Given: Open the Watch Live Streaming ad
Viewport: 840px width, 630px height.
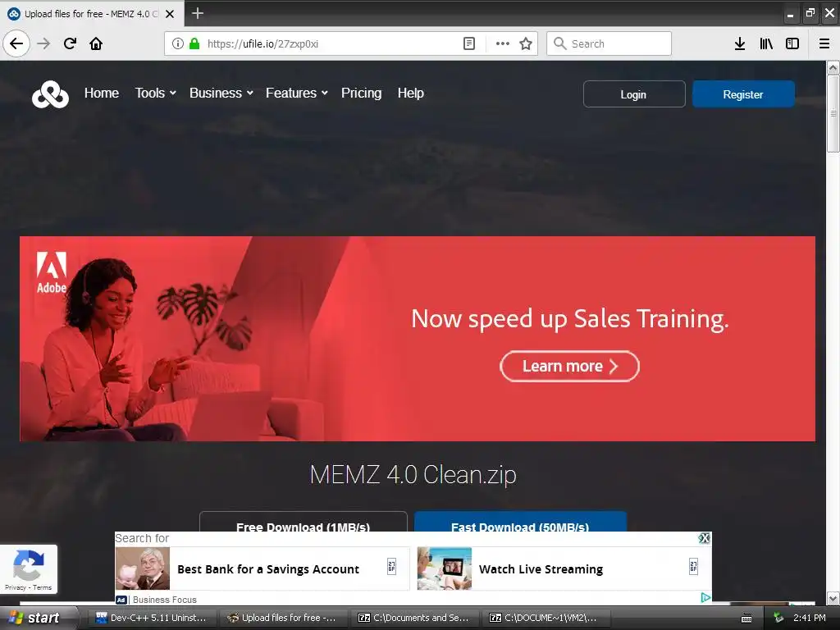Looking at the screenshot, I should (564, 569).
